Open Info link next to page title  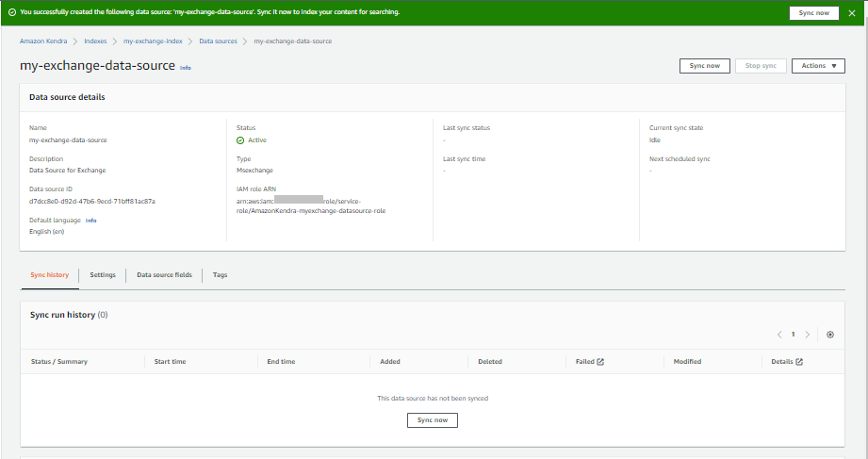pyautogui.click(x=186, y=68)
